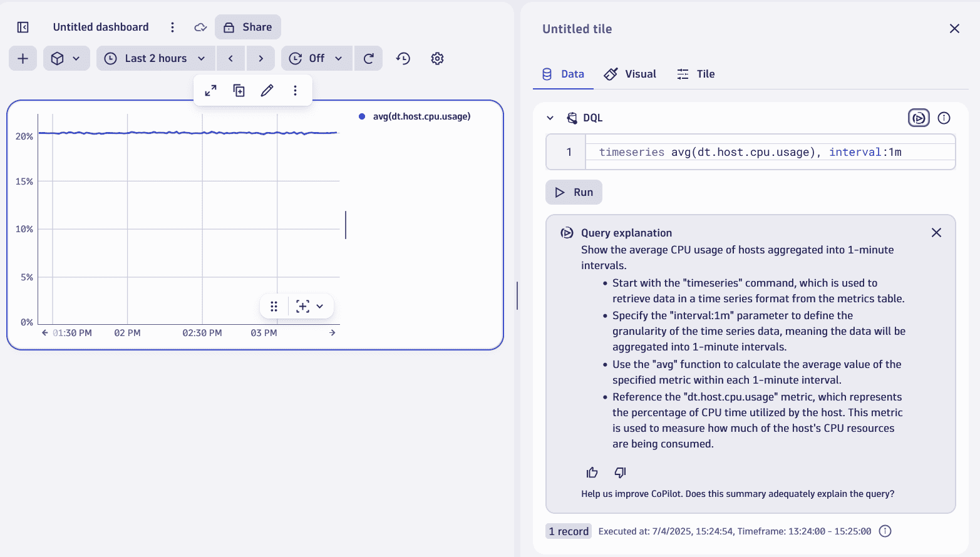Viewport: 980px width, 557px height.
Task: Open dashboard more options menu
Action: pyautogui.click(x=172, y=27)
